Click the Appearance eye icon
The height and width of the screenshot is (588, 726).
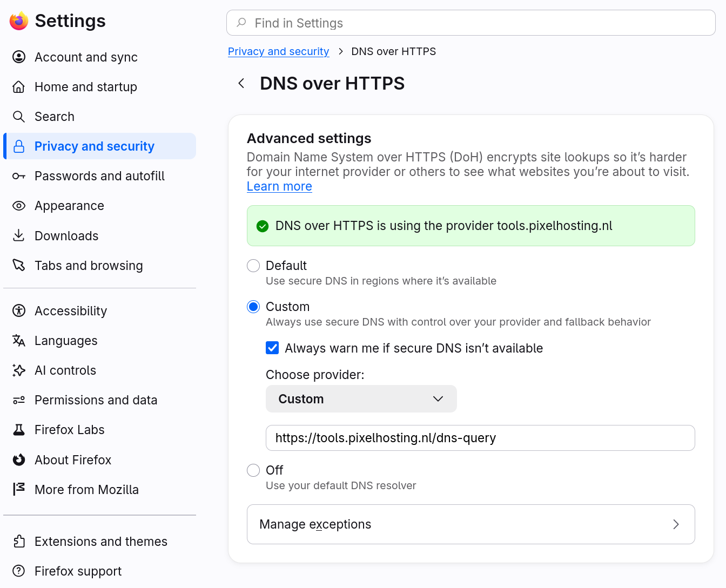tap(19, 206)
